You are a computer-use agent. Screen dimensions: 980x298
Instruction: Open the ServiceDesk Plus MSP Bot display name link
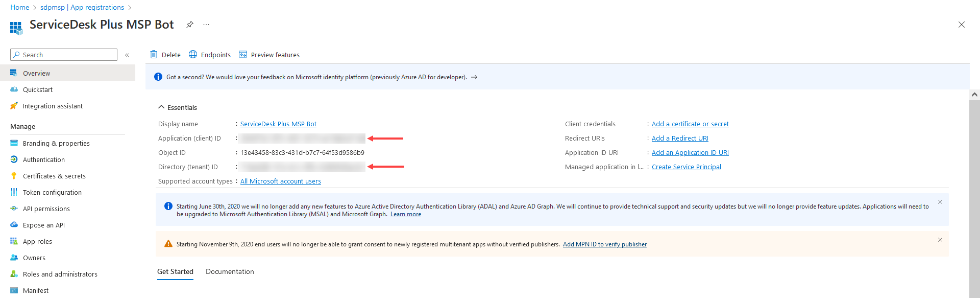click(278, 124)
